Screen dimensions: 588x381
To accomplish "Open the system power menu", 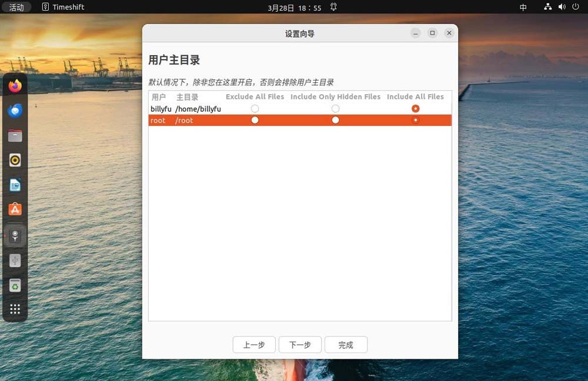I will pos(576,7).
